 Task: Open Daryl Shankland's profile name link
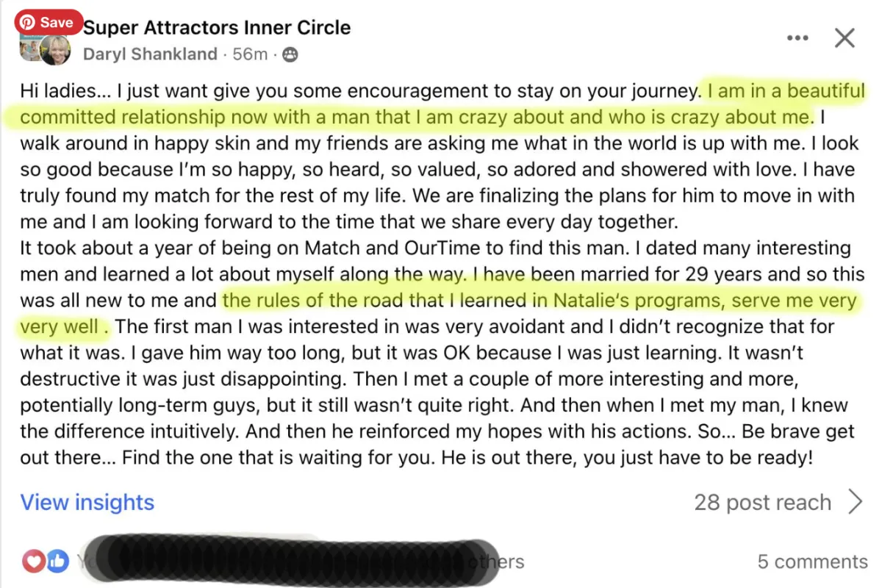(150, 54)
